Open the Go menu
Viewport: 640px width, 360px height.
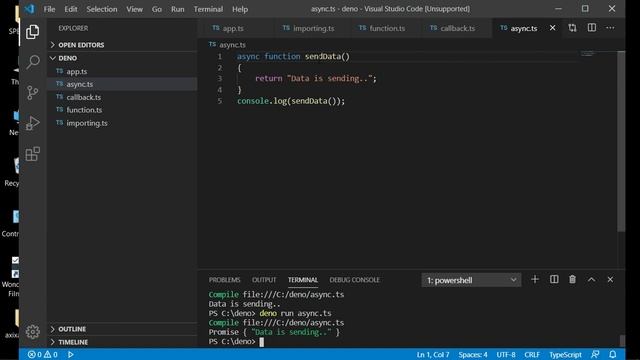coord(157,9)
